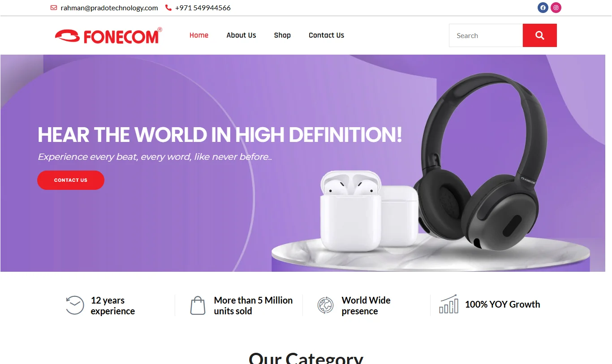Open the Instagram social icon
This screenshot has height=364, width=612.
556,8
